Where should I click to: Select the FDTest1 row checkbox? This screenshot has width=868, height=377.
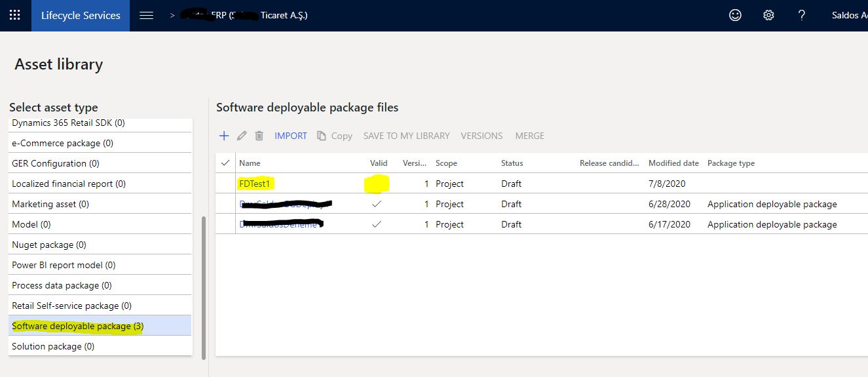pyautogui.click(x=226, y=184)
